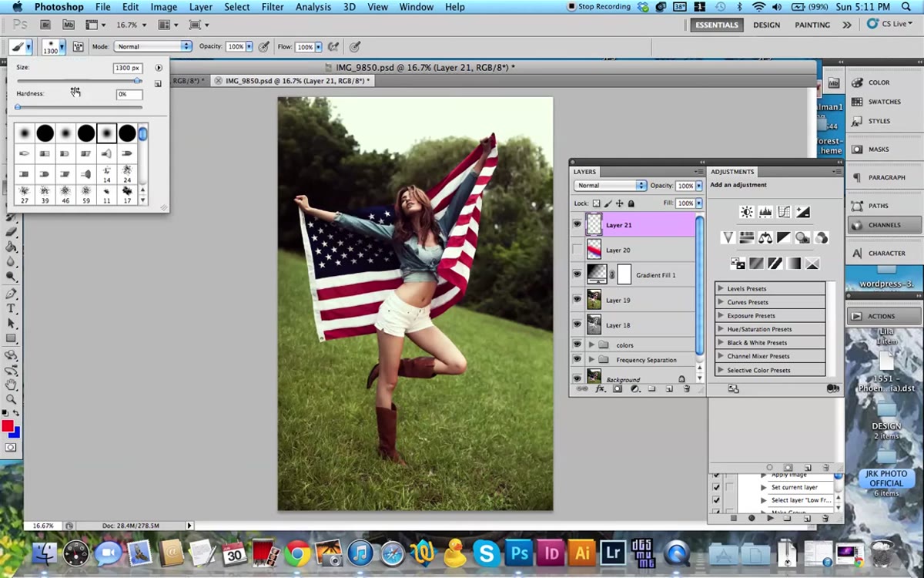Open the Filter menu
This screenshot has width=924, height=578.
[x=273, y=7]
